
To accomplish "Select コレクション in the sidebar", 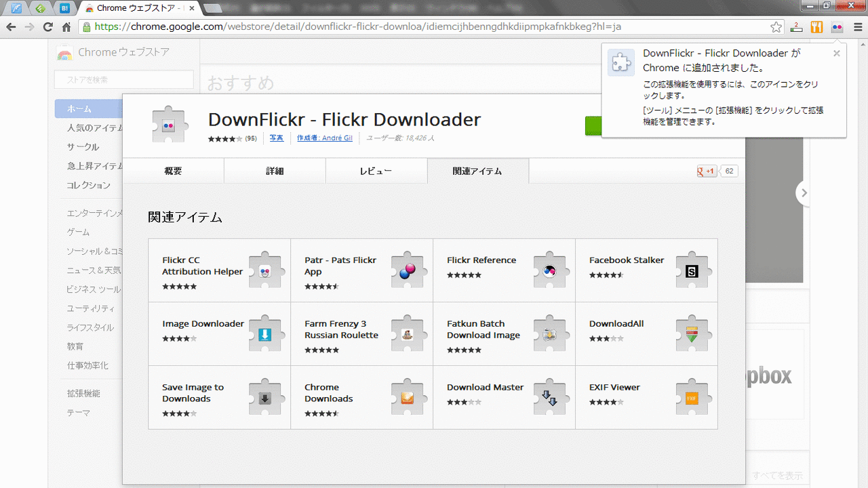I will (x=88, y=185).
